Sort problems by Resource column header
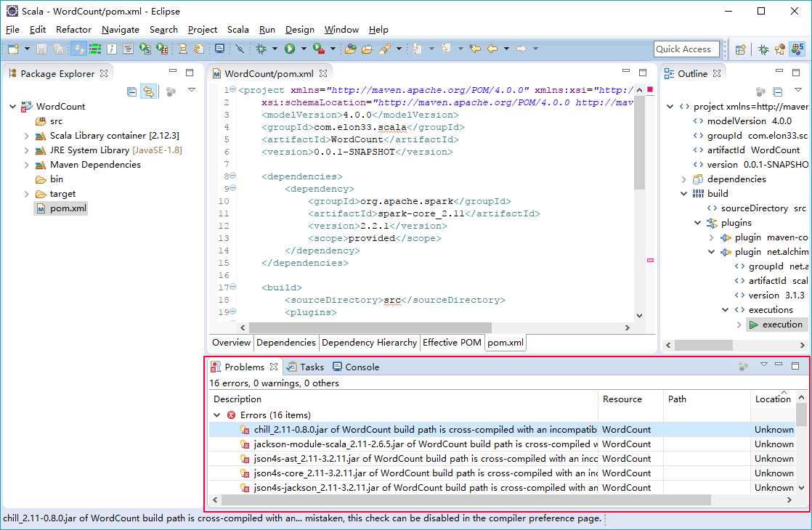Image resolution: width=812 pixels, height=530 pixels. (630, 399)
